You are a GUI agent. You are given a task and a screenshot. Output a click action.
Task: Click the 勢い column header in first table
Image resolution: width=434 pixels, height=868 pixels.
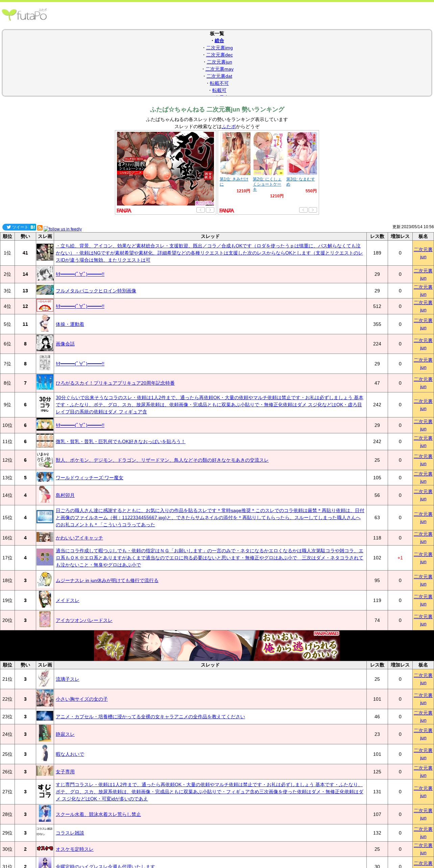[25, 236]
